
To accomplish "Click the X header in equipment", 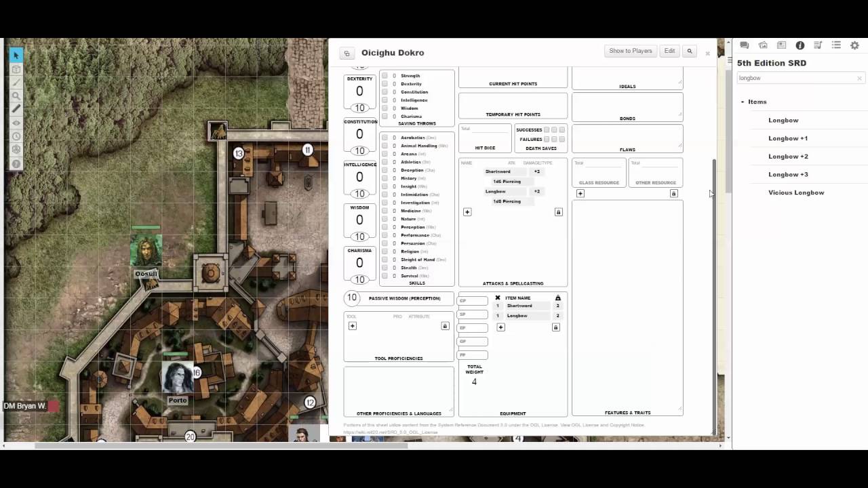I will coord(497,298).
